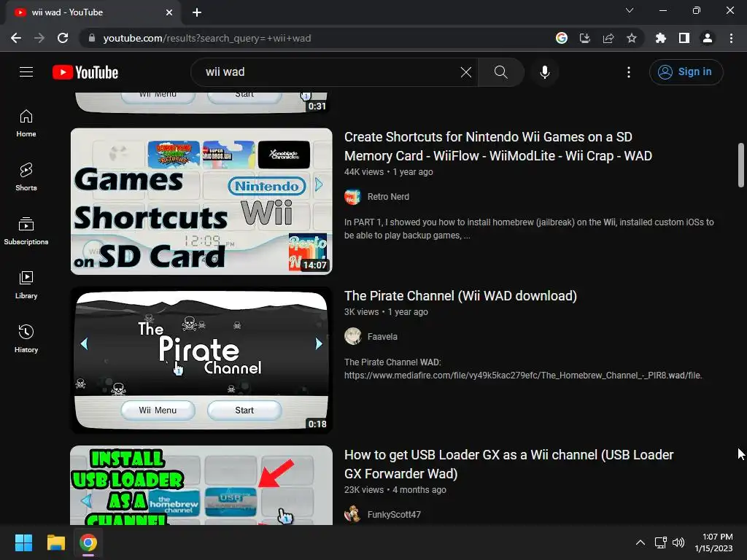Toggle Chrome side panel
Image resolution: width=747 pixels, height=560 pixels.
click(684, 38)
